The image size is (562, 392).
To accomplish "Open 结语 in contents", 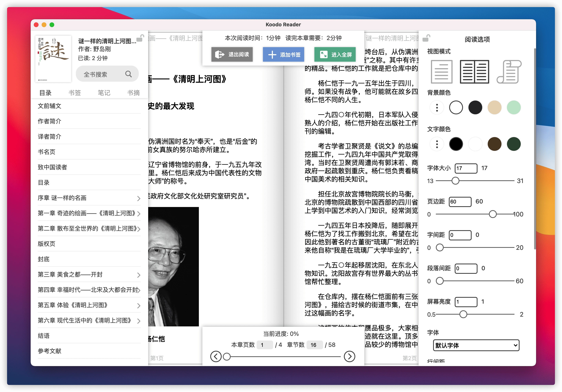I will pos(89,336).
